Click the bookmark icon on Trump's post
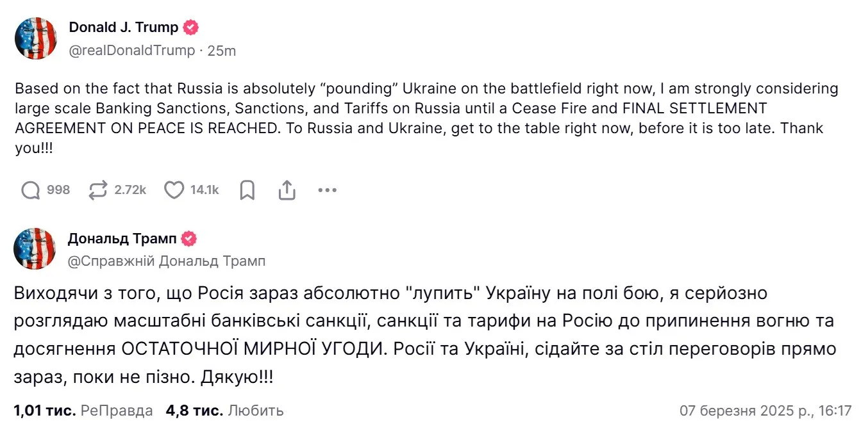Viewport: 868px width, 438px height. [x=247, y=190]
